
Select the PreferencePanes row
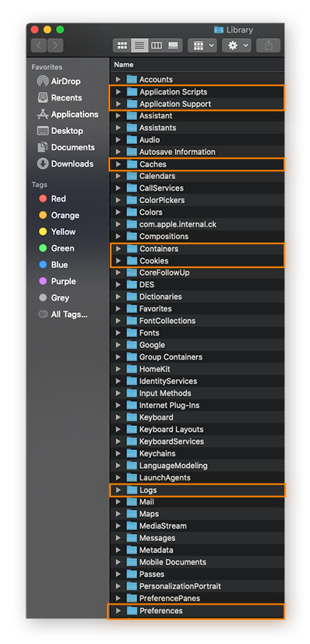197,598
